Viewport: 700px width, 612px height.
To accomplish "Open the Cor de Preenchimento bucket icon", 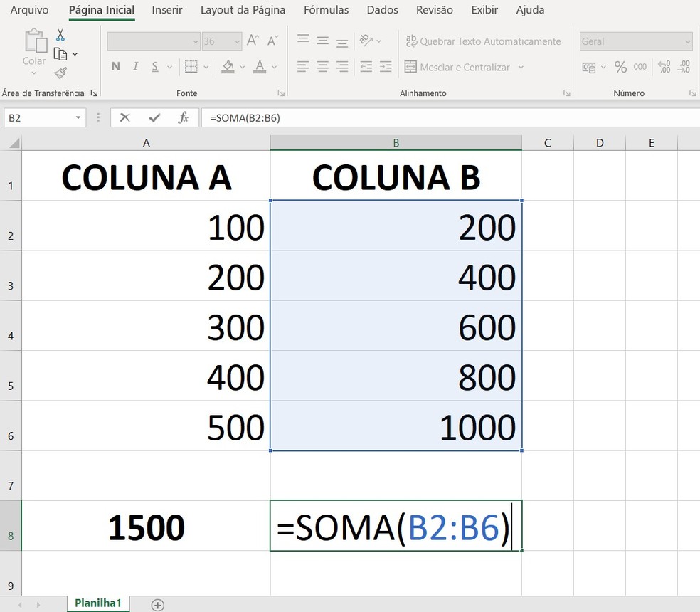I will [229, 66].
